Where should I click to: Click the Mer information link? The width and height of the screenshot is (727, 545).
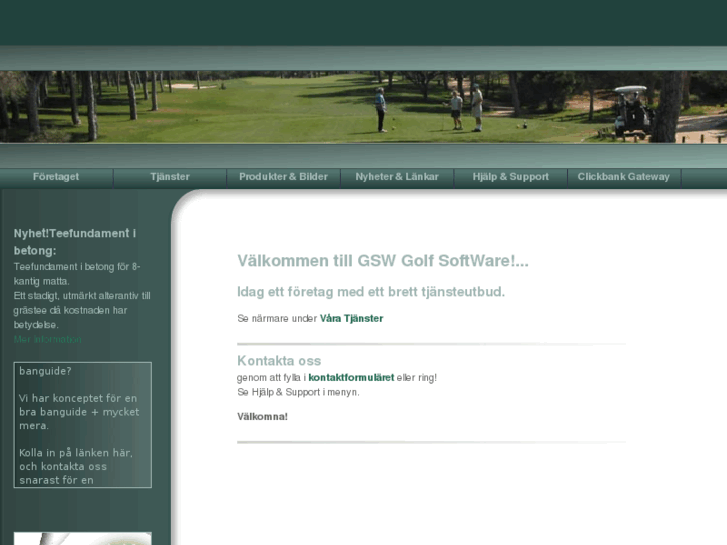(x=48, y=340)
